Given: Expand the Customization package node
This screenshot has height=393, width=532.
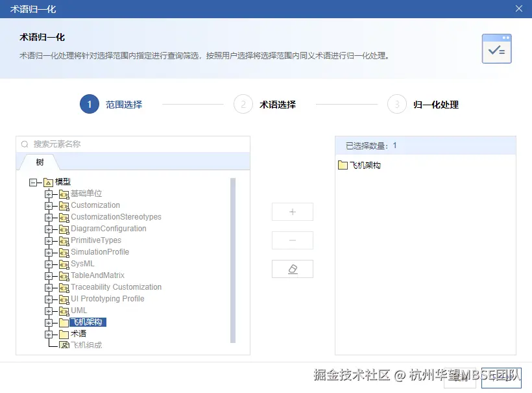Looking at the screenshot, I should coord(49,206).
